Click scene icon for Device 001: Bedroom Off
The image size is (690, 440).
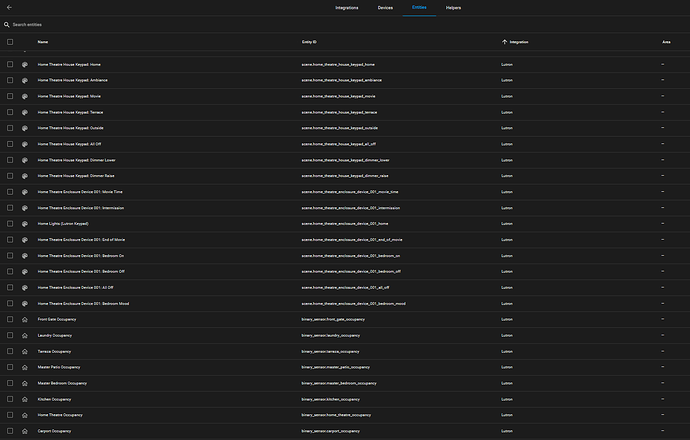[x=25, y=271]
